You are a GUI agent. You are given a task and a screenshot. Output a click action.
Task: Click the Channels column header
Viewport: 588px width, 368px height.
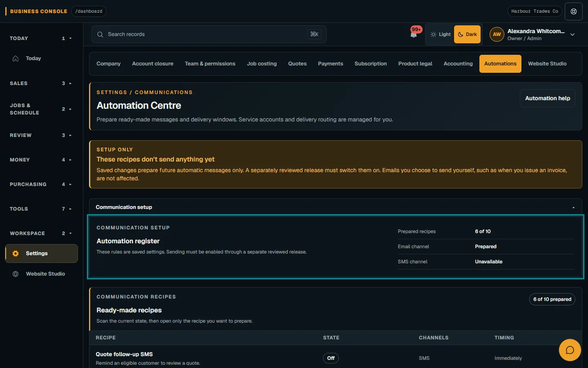(434, 338)
